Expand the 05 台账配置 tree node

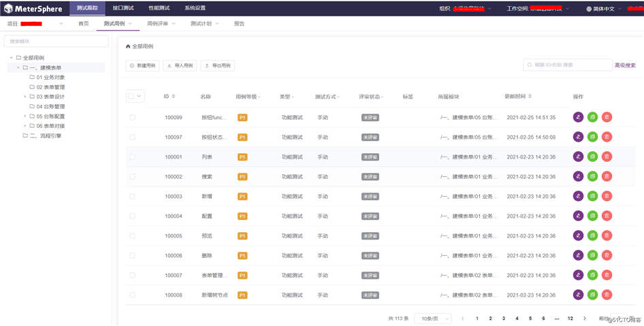coord(25,116)
